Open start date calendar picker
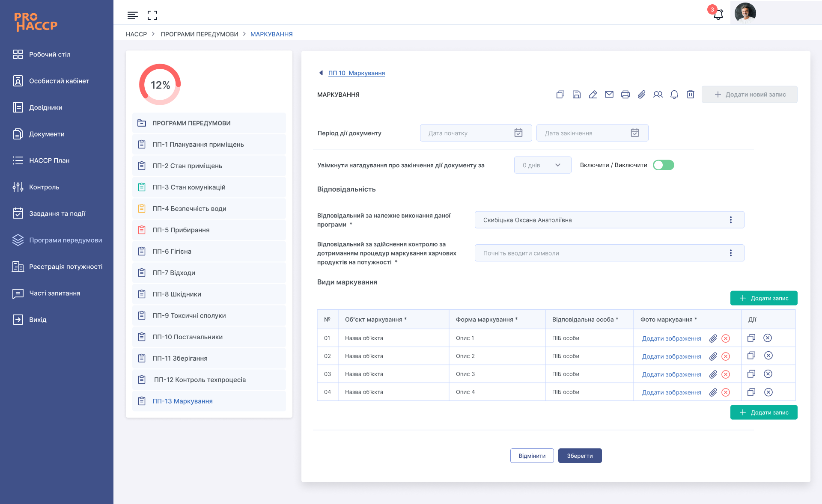This screenshot has height=504, width=822. click(x=518, y=133)
